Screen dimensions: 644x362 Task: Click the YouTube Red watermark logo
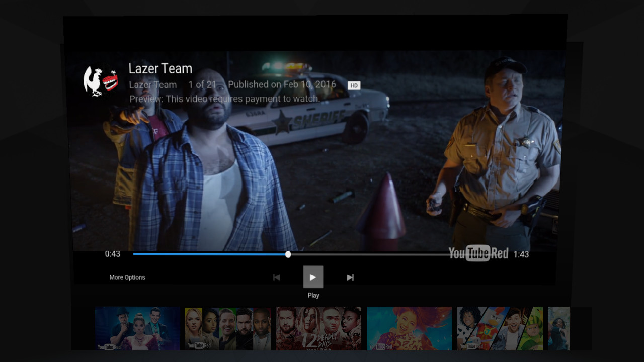click(x=478, y=253)
